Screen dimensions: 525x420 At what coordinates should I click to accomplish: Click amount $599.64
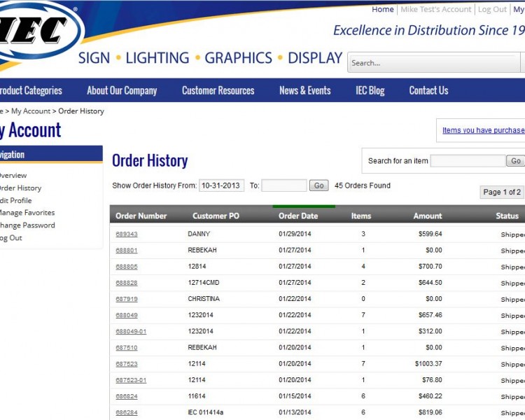click(x=430, y=234)
